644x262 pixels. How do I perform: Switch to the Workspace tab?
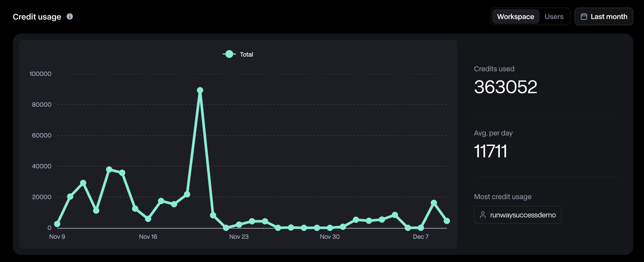pyautogui.click(x=515, y=17)
